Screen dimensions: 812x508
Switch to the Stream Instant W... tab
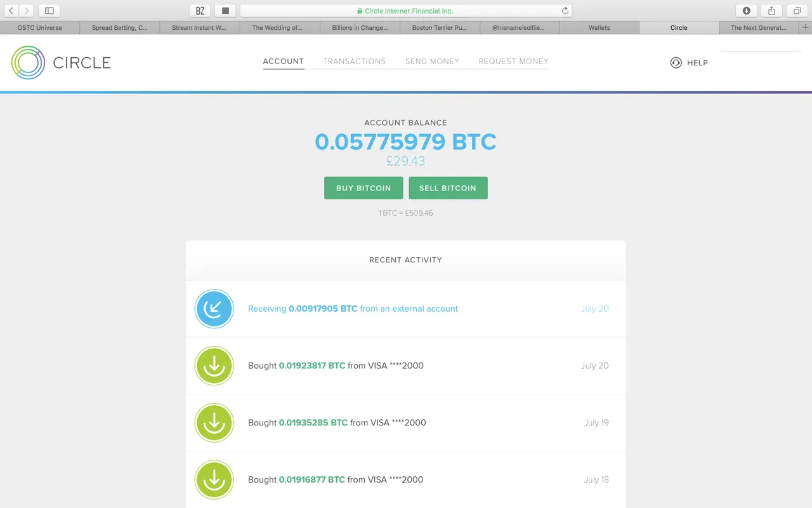(x=200, y=28)
